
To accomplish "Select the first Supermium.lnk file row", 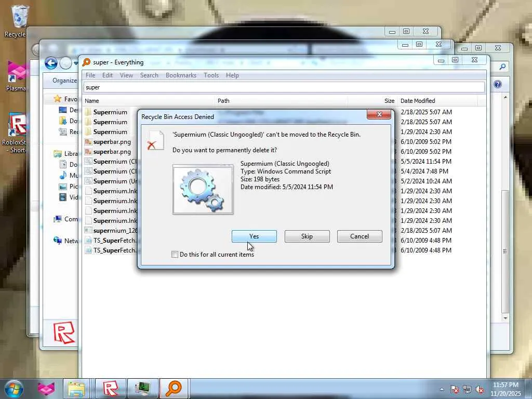I will [x=111, y=191].
